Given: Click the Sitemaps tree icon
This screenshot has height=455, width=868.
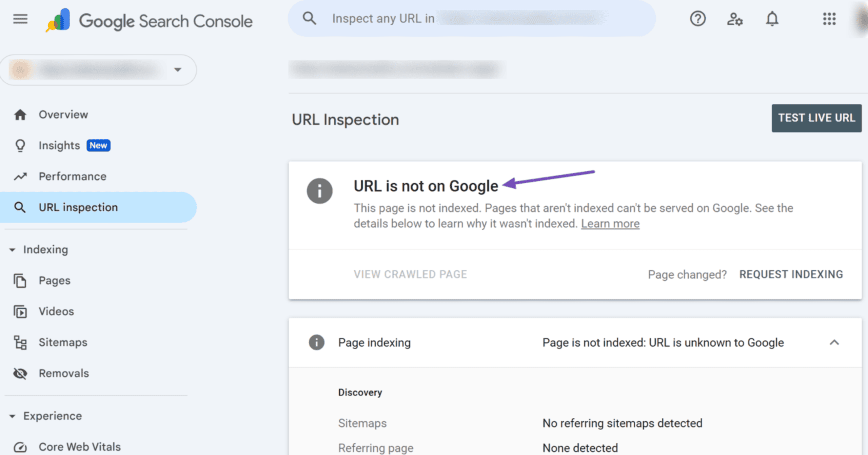Looking at the screenshot, I should [20, 343].
